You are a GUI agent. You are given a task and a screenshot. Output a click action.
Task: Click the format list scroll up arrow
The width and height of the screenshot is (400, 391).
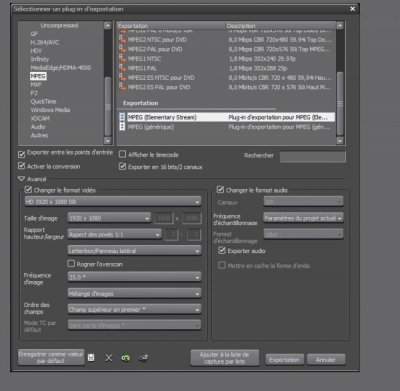(107, 25)
